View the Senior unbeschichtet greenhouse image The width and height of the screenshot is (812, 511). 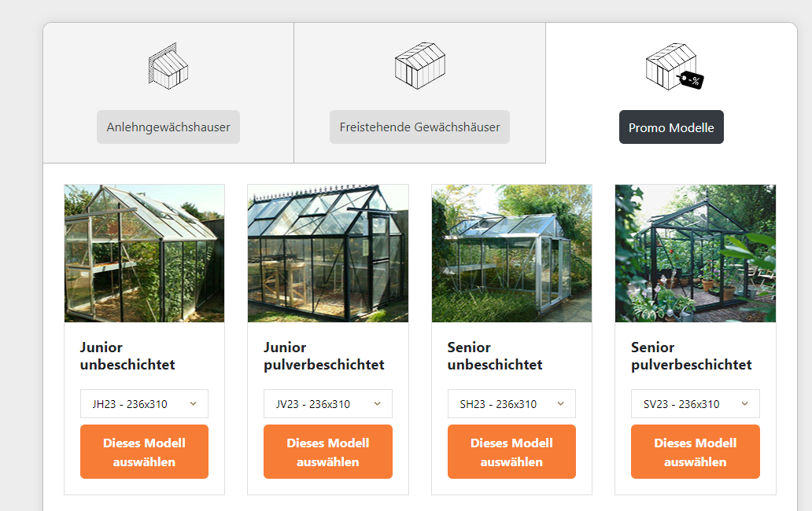pos(511,253)
